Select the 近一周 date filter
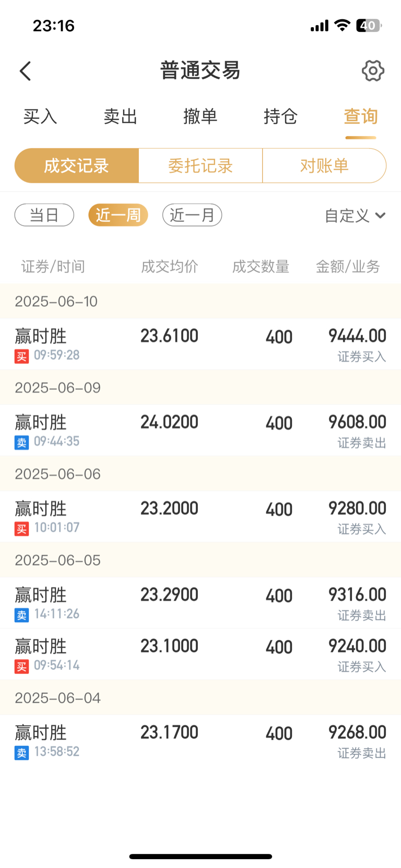Screen dimensions: 401x868 point(118,215)
